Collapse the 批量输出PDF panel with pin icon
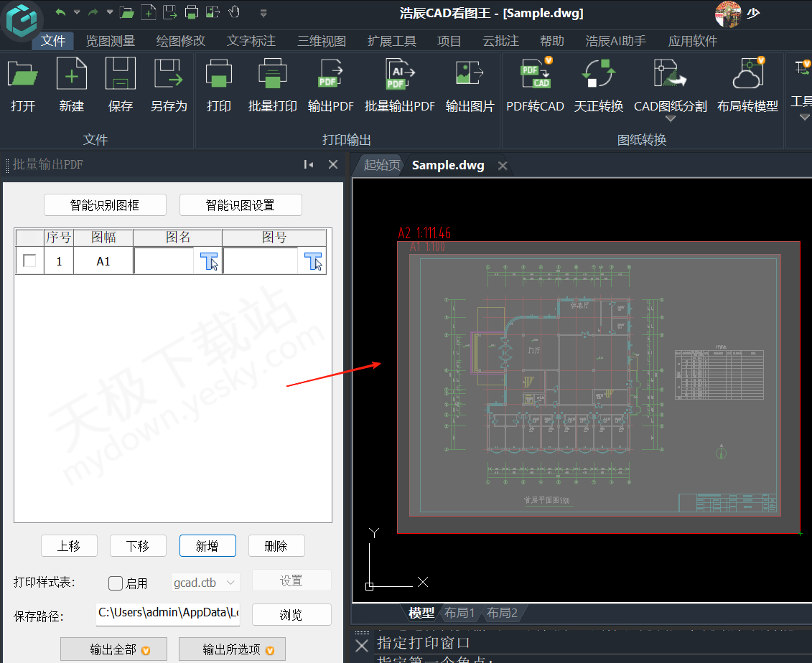 (309, 164)
